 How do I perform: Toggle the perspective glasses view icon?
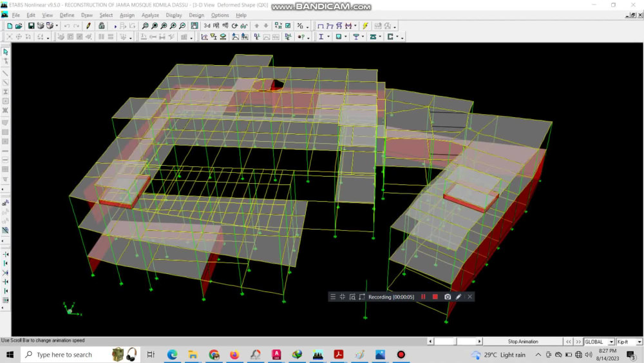(x=244, y=26)
